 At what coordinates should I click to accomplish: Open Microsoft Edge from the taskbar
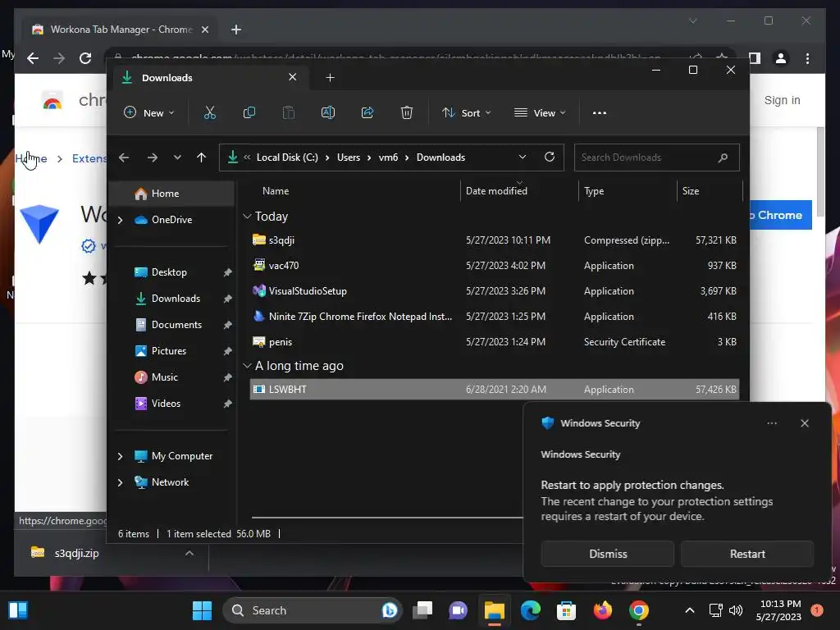tap(531, 610)
